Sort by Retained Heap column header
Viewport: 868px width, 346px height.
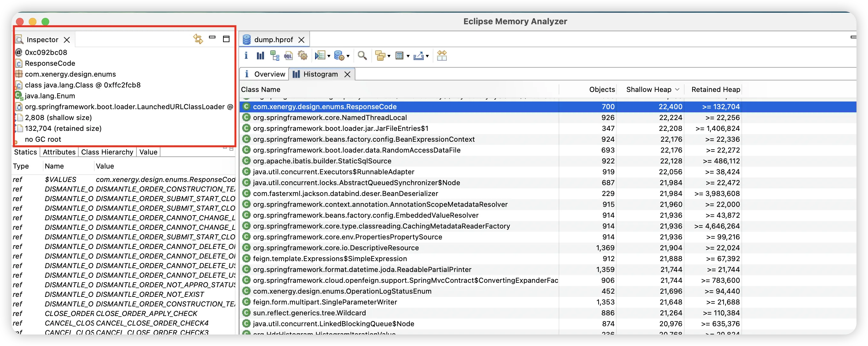(714, 89)
